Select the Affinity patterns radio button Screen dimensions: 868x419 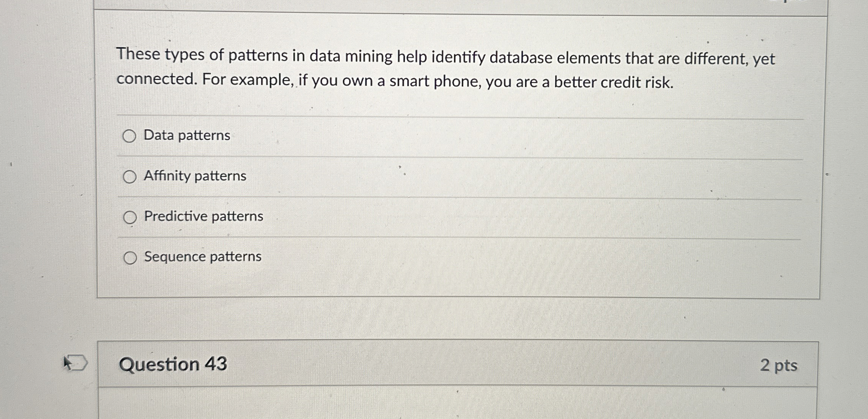tap(129, 176)
